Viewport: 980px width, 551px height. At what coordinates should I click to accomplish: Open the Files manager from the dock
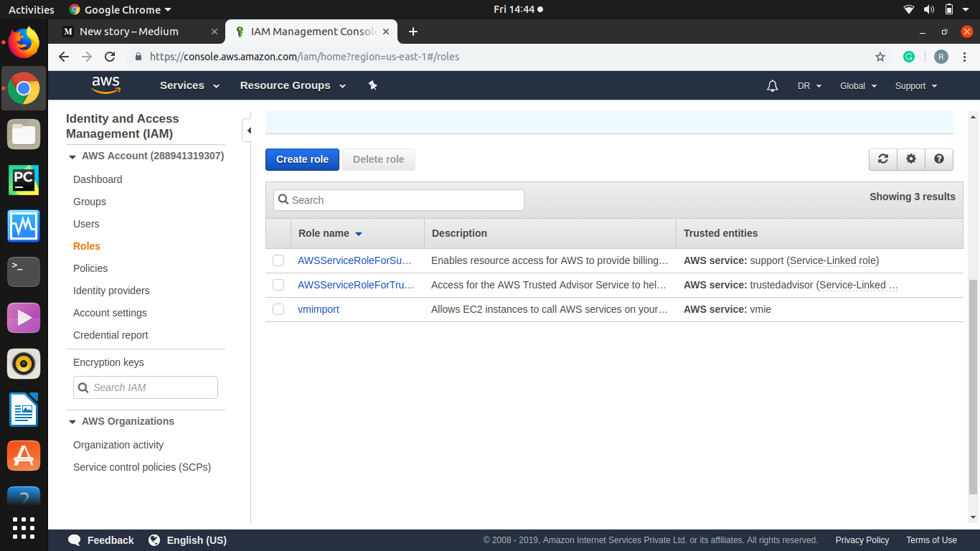24,134
